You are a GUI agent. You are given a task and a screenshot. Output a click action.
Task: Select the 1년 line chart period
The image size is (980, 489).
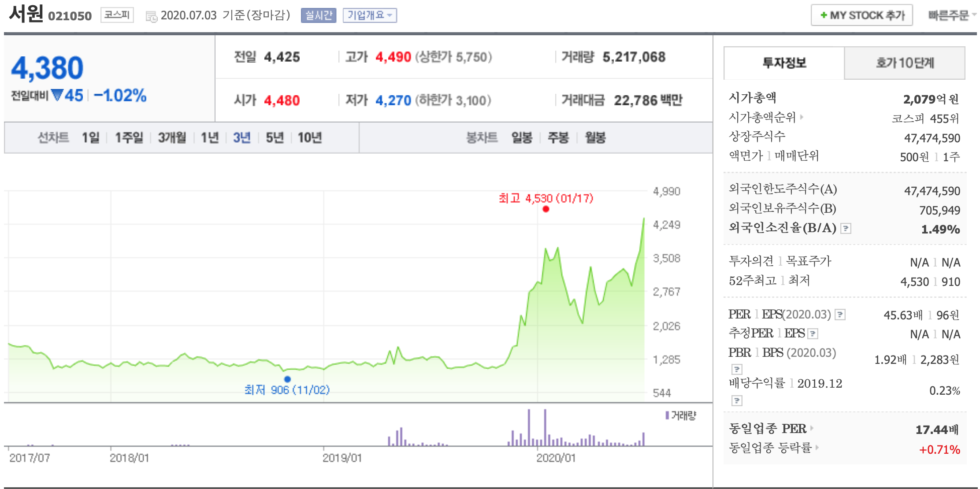coord(210,137)
